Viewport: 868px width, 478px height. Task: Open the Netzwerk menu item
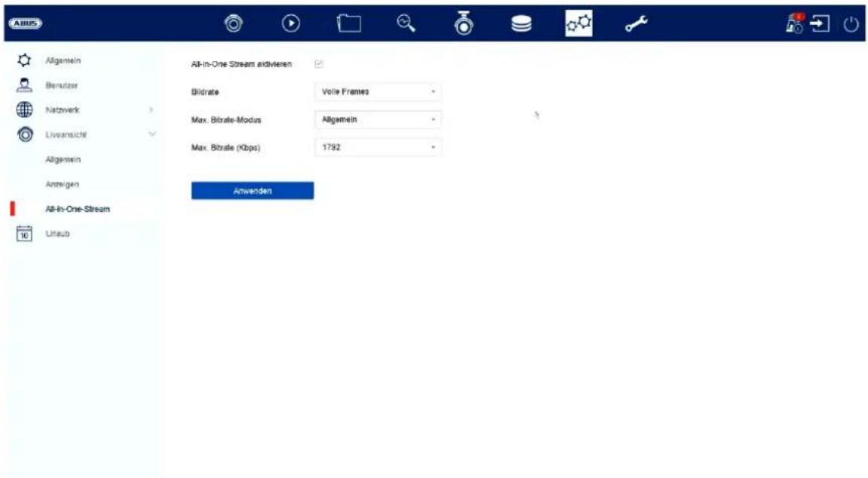tap(63, 110)
